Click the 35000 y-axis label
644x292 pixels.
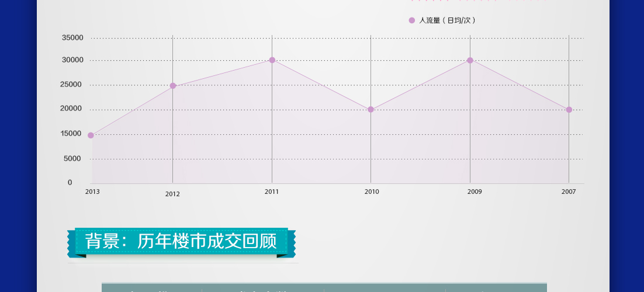pos(72,38)
